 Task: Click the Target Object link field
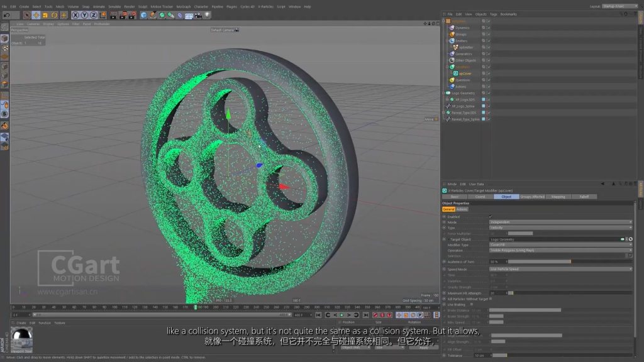(555, 239)
